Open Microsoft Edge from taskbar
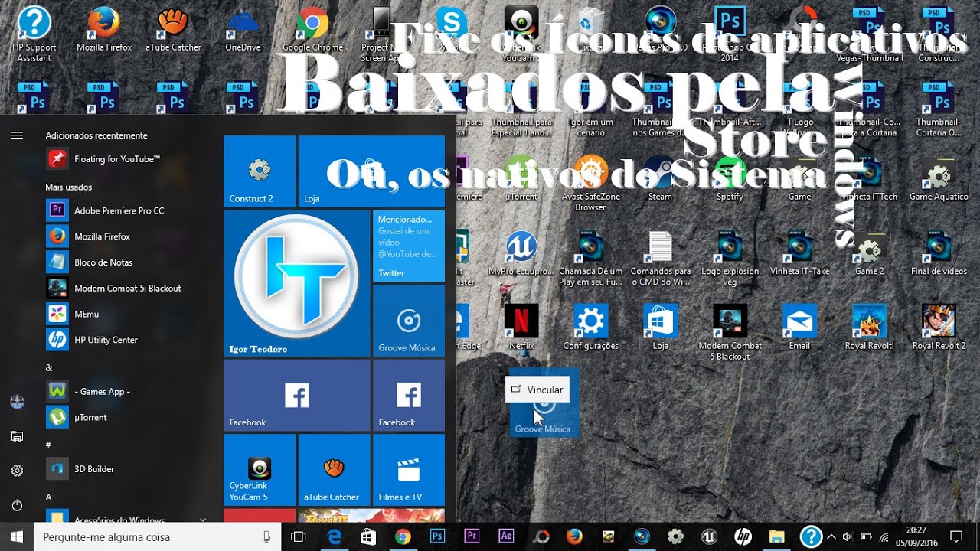Viewport: 980px width, 551px height. coord(335,537)
